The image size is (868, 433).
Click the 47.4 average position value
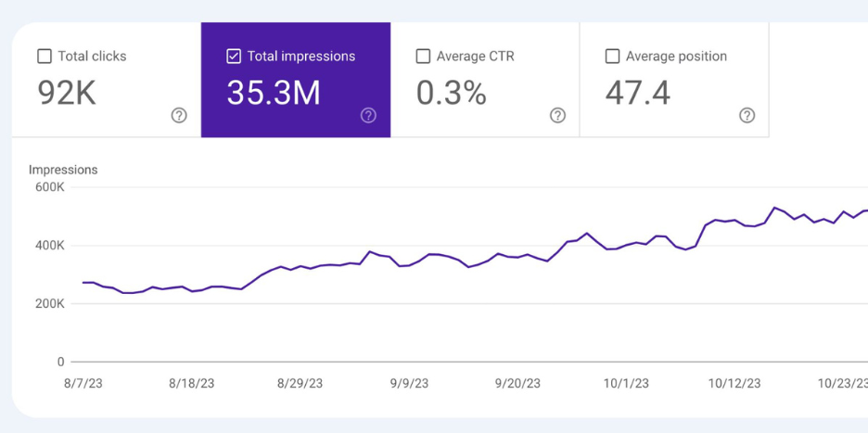coord(637,93)
